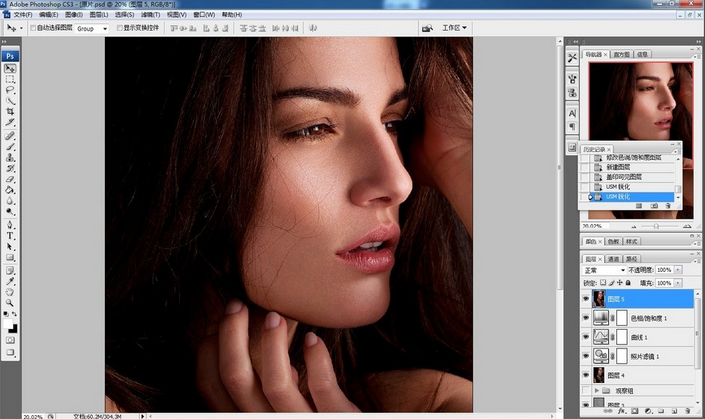Open the 滤镜(T) menu
This screenshot has height=419, width=705.
coord(150,15)
